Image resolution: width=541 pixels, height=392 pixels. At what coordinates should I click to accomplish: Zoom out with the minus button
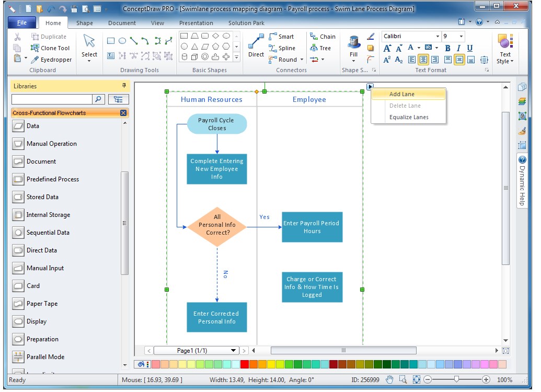coord(428,379)
